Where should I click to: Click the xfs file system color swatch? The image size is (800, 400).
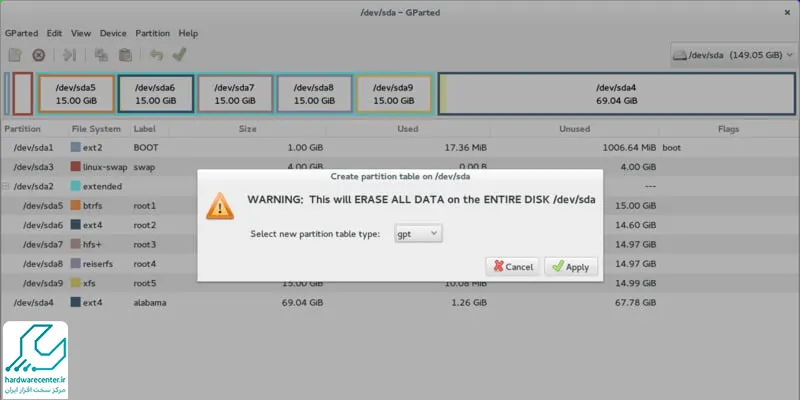click(x=76, y=283)
